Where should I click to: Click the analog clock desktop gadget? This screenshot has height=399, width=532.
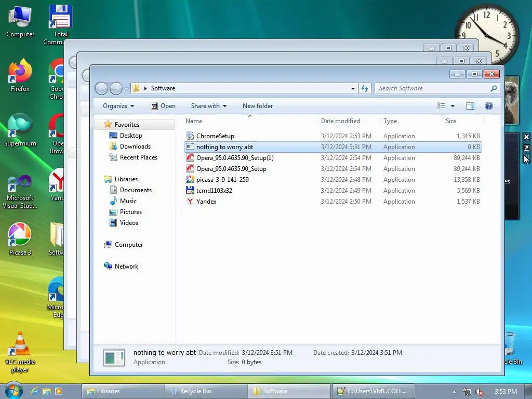coord(487,35)
